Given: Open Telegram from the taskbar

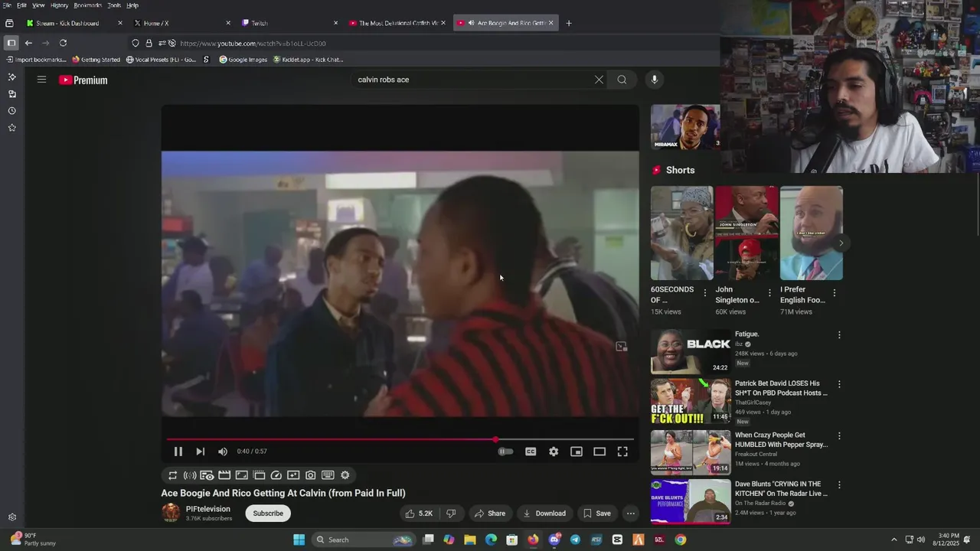Looking at the screenshot, I should pos(575,540).
